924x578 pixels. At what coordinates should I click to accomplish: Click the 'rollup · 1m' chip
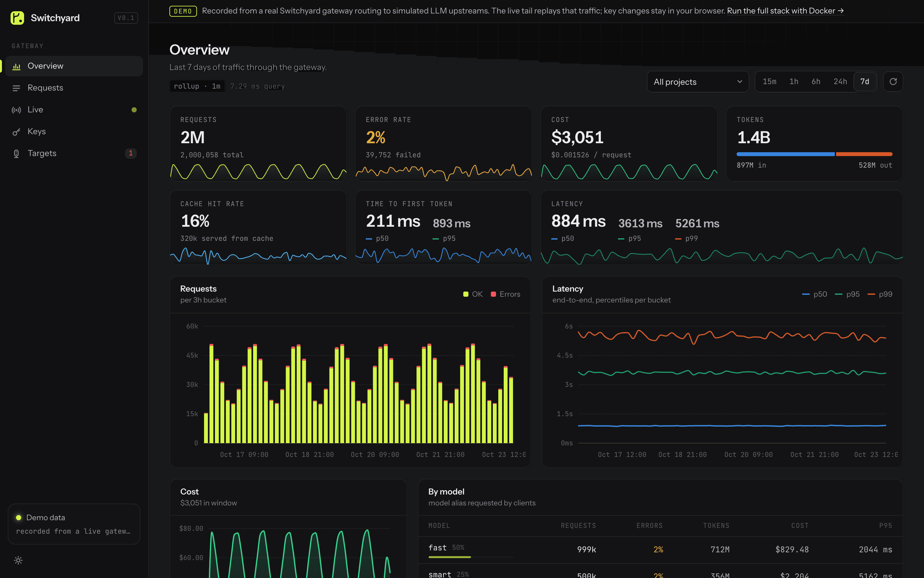197,86
